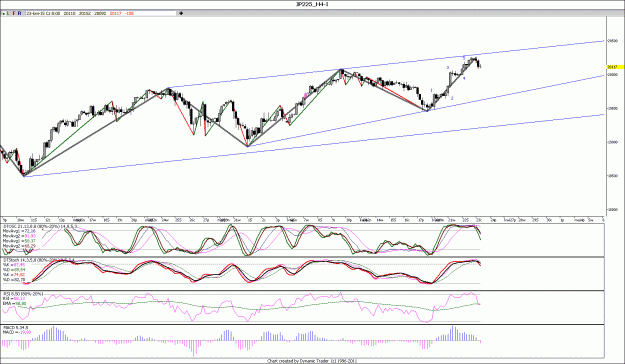This screenshot has height=364, width=625.
Task: Click the black diamond icon after the data readout
Action: click(181, 14)
